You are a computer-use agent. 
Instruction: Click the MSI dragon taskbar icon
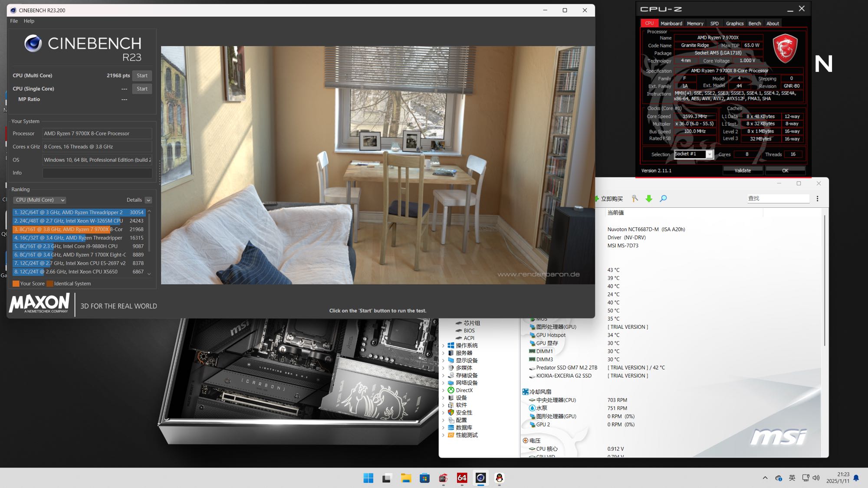(x=443, y=478)
